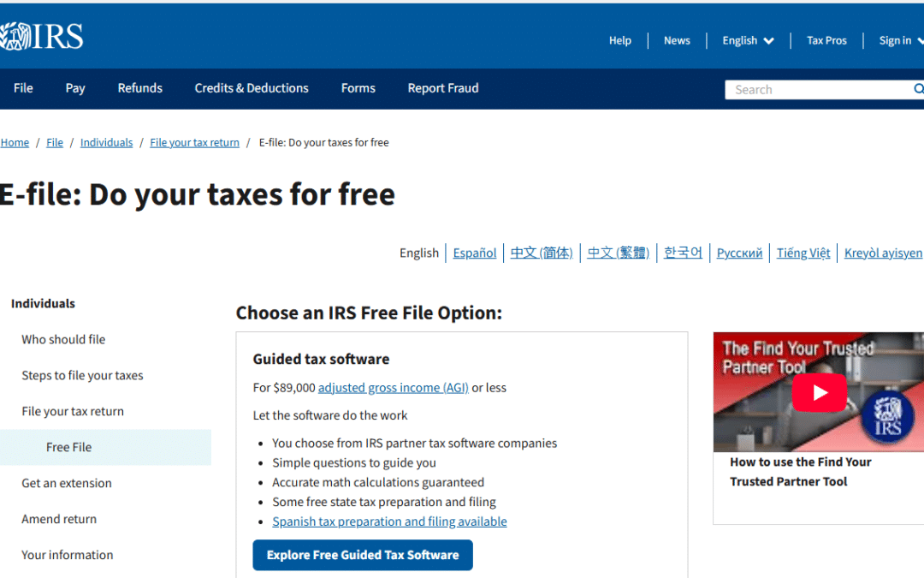Click Explore Free Guided Tax Software button
Viewport: 924px width, 578px height.
(x=363, y=555)
